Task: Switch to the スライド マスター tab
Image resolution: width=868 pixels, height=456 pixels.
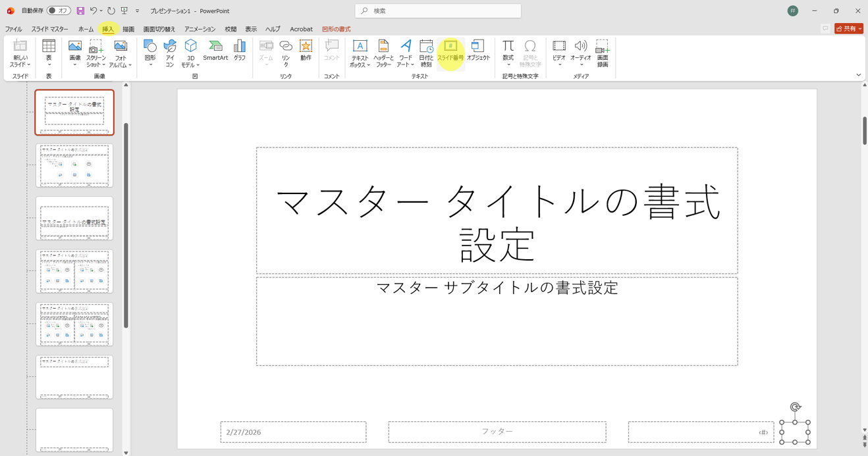Action: (x=49, y=29)
